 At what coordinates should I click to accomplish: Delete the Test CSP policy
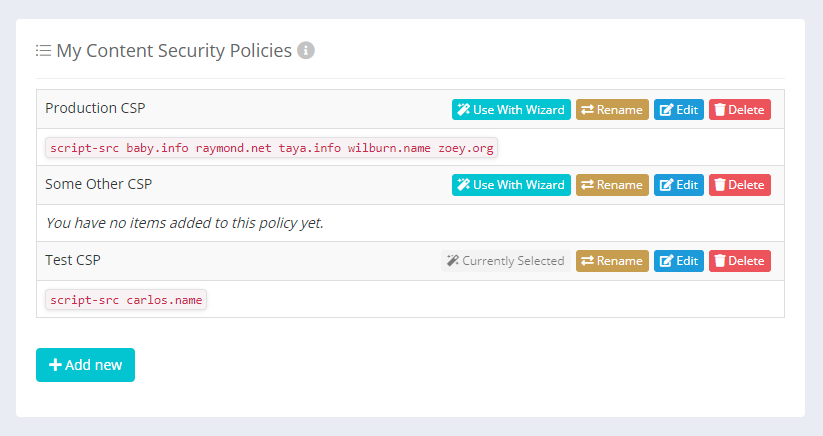click(x=740, y=261)
